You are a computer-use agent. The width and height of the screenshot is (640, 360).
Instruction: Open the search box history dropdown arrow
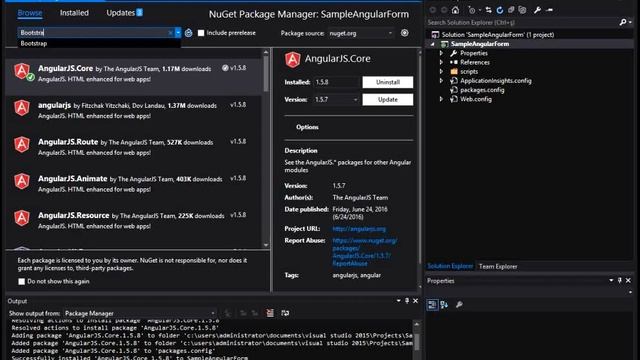tap(178, 33)
